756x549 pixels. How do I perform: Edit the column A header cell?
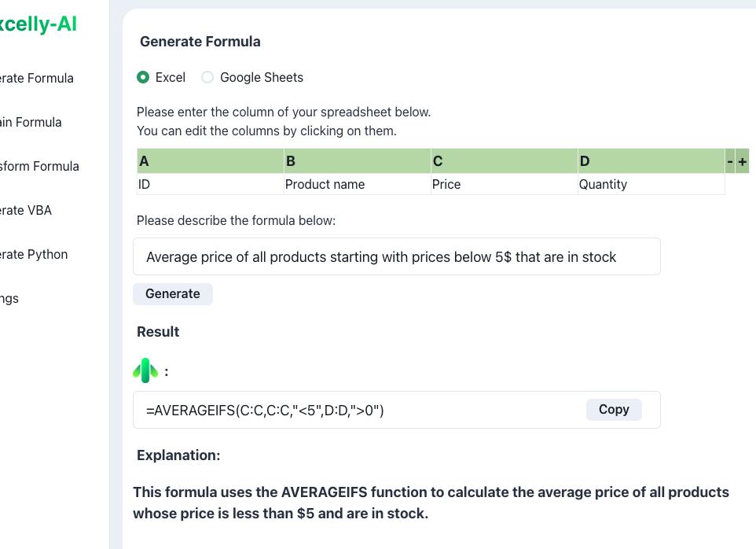(x=210, y=161)
